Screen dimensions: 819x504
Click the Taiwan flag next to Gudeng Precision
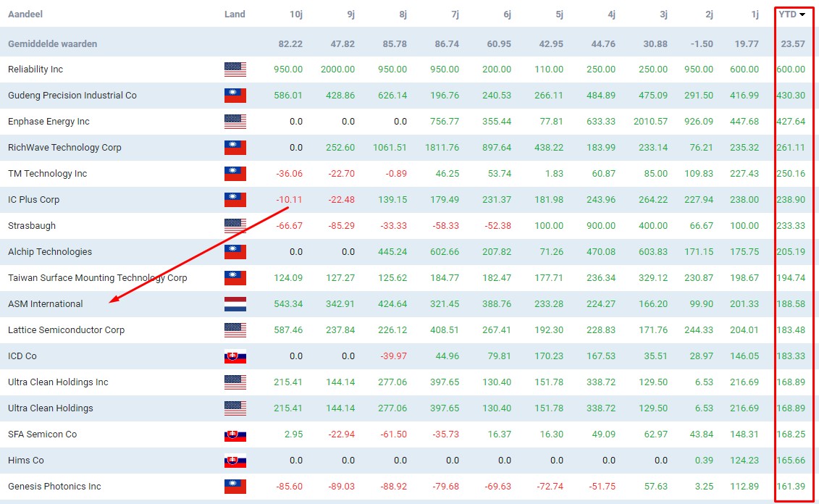point(235,96)
